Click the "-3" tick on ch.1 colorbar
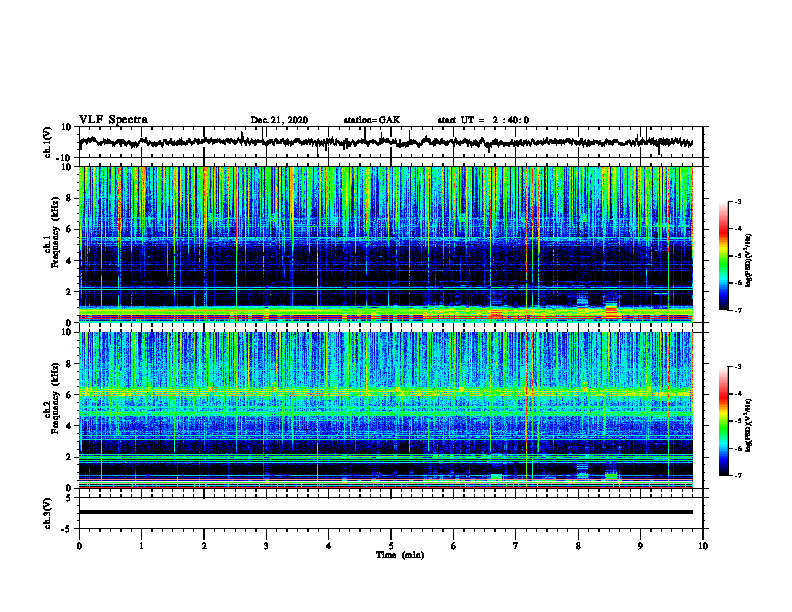This screenshot has height=612, width=792. [x=737, y=201]
